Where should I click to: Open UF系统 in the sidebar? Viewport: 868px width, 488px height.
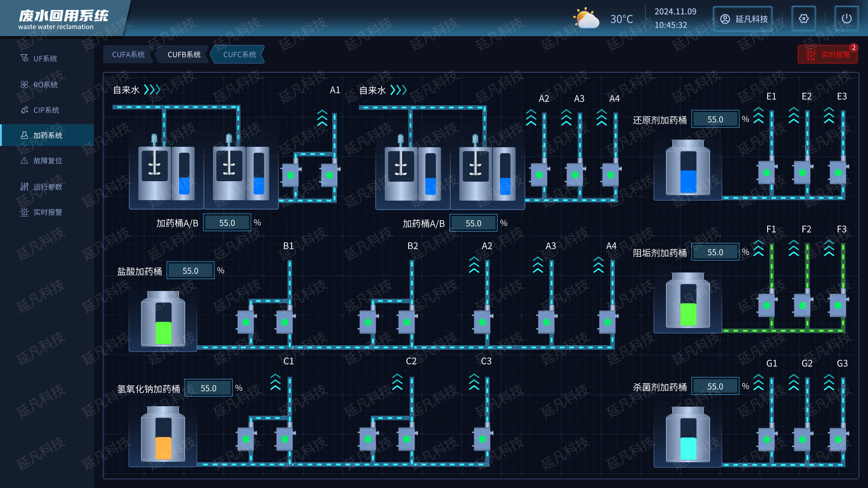coord(45,59)
